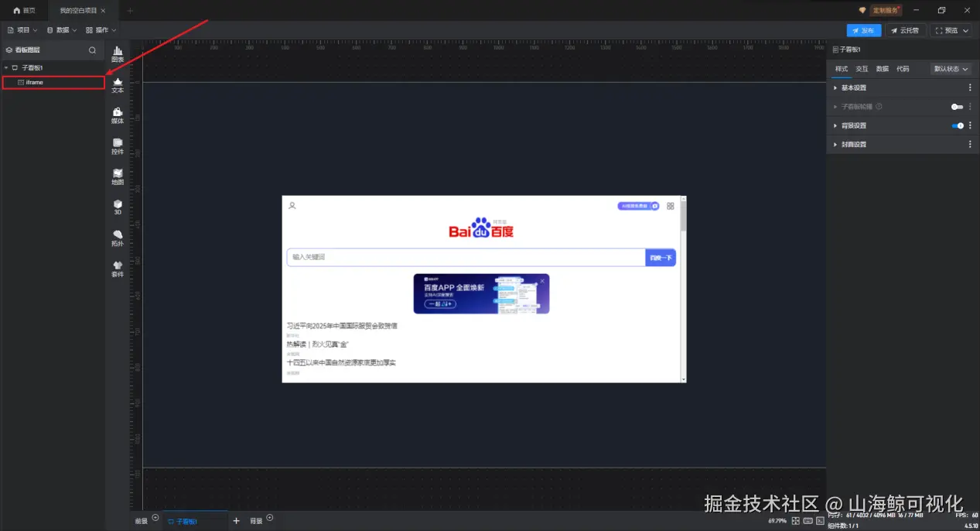This screenshot has width=980, height=531.
Task: Open the 地图 (map) component category
Action: click(118, 177)
